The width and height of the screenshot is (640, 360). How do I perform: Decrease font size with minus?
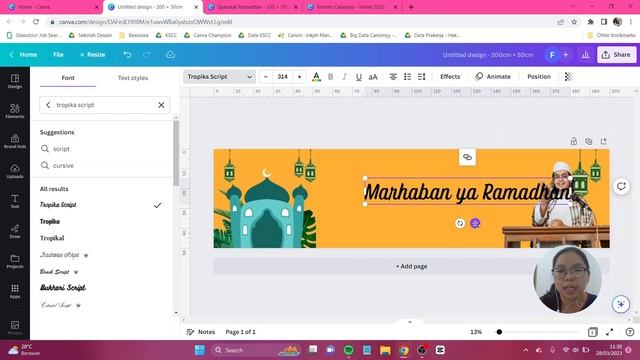coord(266,77)
